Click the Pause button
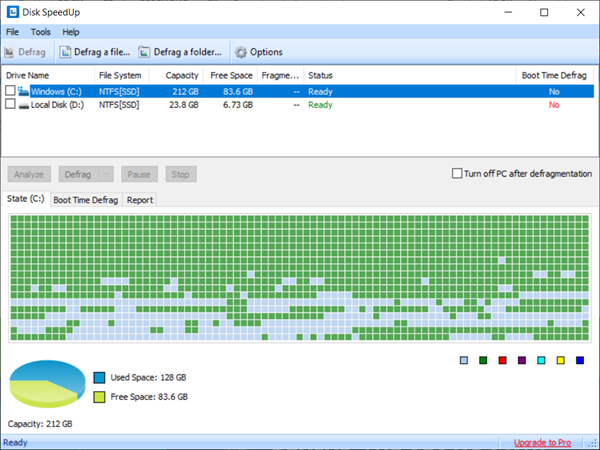Image resolution: width=600 pixels, height=450 pixels. pos(139,174)
